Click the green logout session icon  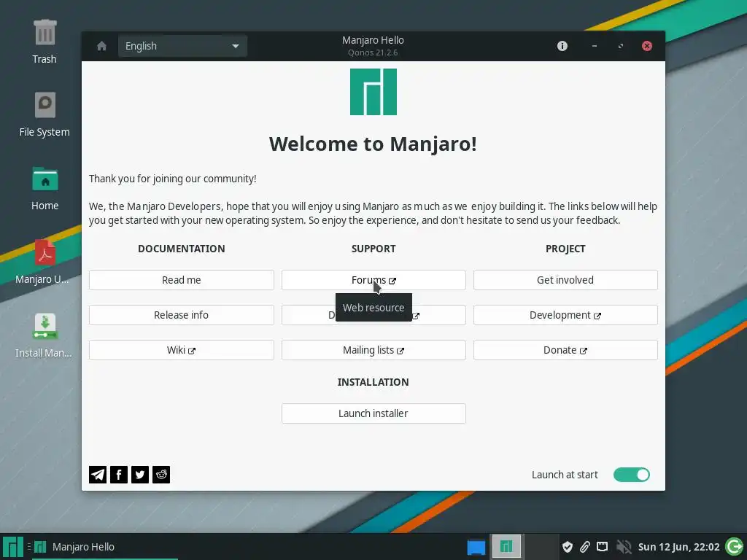pyautogui.click(x=734, y=547)
